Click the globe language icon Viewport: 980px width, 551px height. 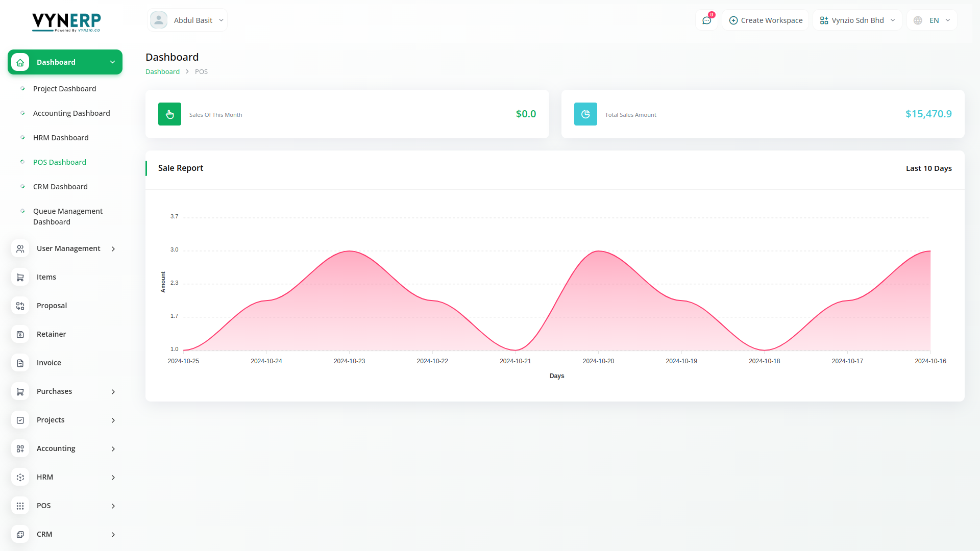coord(918,20)
